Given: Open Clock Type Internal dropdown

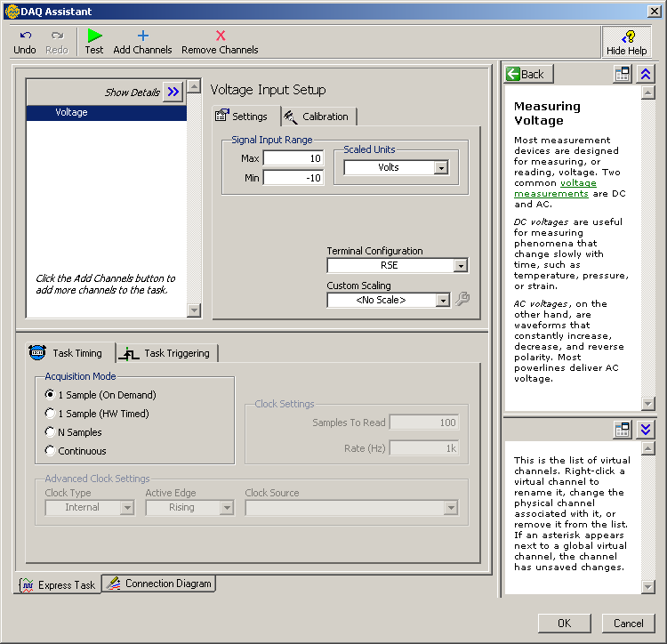Looking at the screenshot, I should point(127,508).
